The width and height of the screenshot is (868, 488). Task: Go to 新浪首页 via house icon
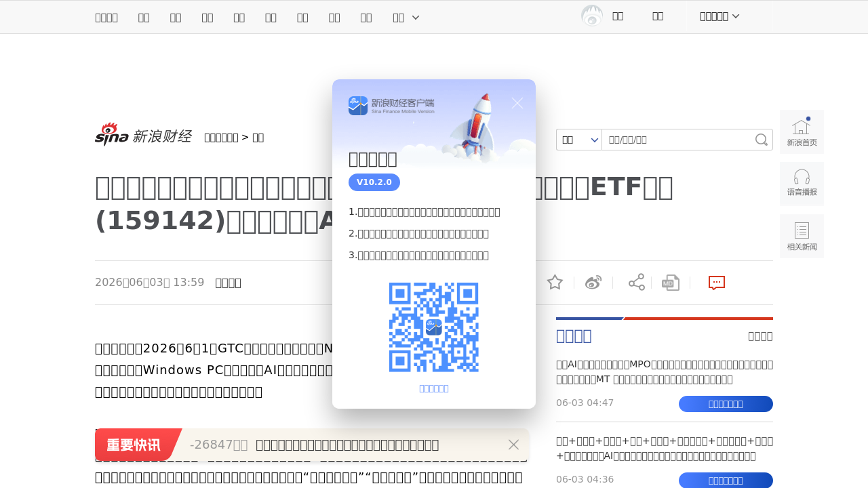802,131
